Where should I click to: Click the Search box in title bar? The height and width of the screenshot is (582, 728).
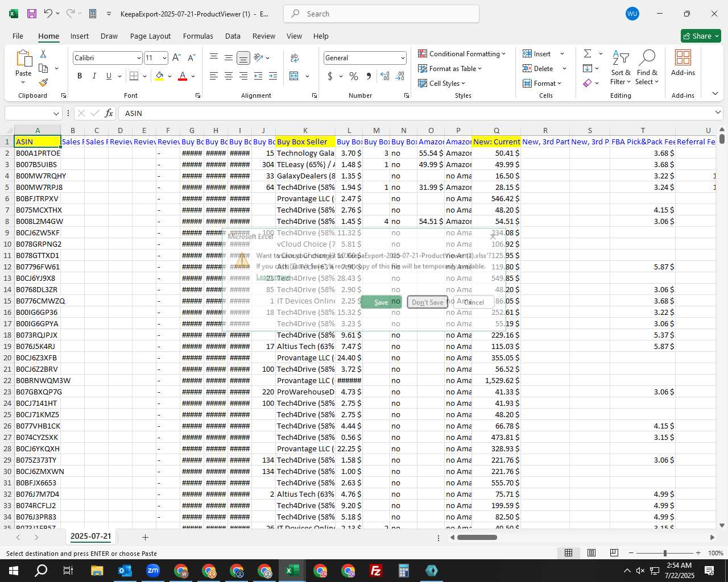(381, 14)
